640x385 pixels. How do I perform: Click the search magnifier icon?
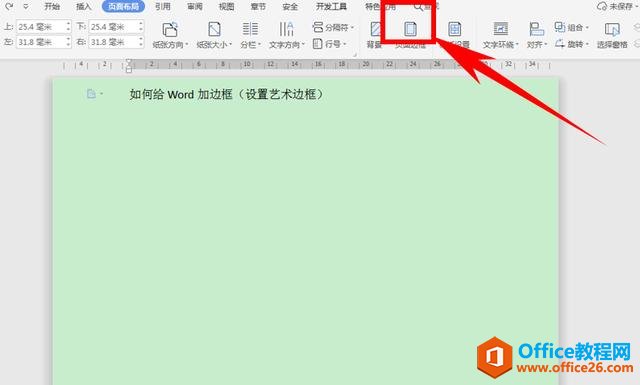pyautogui.click(x=418, y=7)
